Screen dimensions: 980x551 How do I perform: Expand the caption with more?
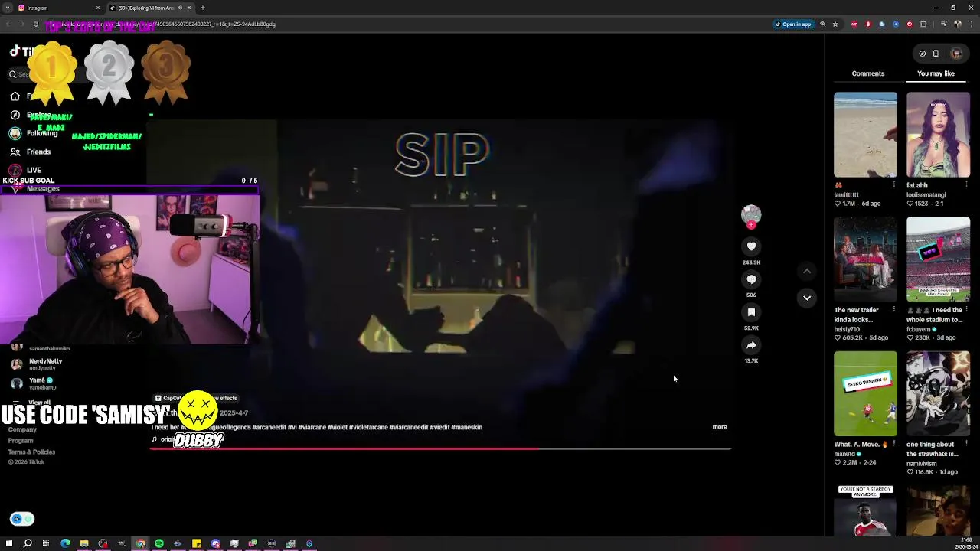(720, 427)
